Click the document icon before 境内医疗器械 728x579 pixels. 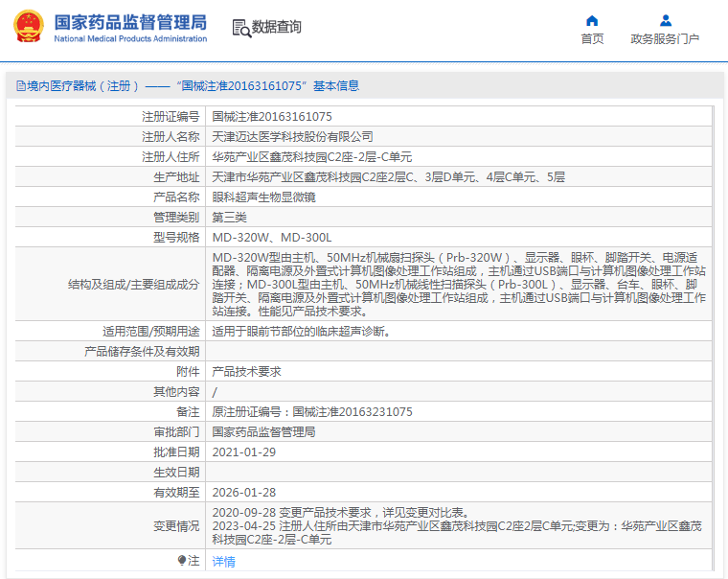pos(21,86)
